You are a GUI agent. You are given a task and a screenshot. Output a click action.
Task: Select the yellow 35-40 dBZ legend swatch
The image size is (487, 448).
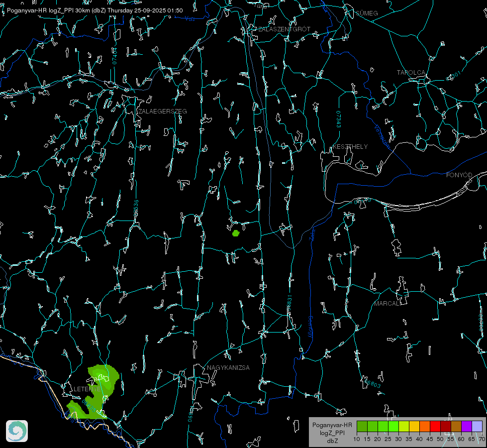414,426
